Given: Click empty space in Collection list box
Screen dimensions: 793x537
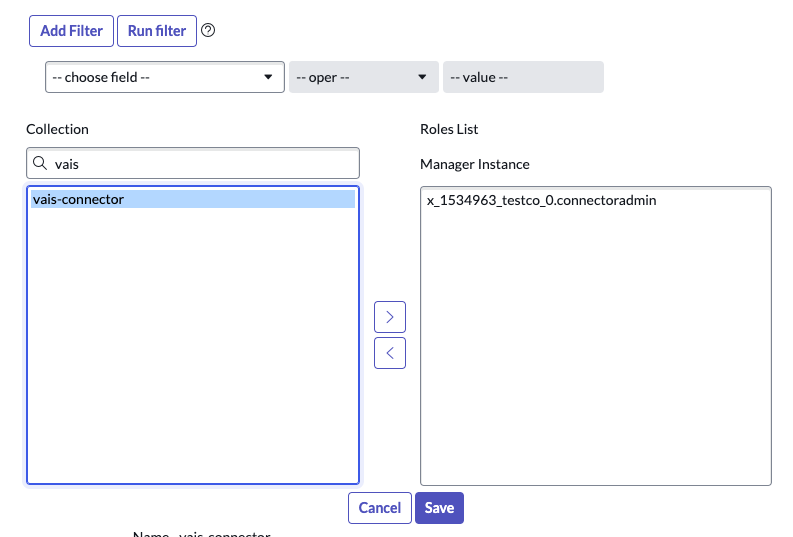Looking at the screenshot, I should [x=192, y=350].
